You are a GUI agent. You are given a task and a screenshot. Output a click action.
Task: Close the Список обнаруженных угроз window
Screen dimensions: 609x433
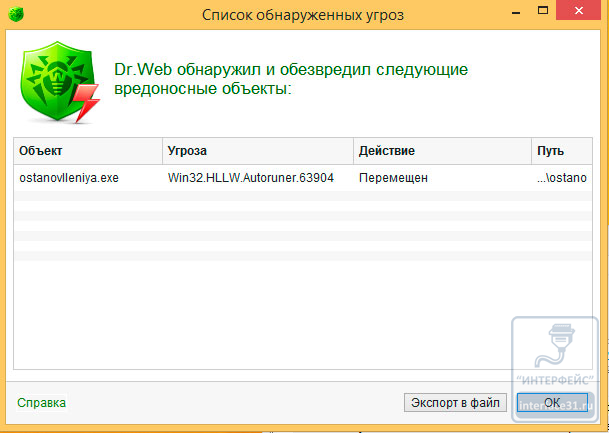[579, 10]
